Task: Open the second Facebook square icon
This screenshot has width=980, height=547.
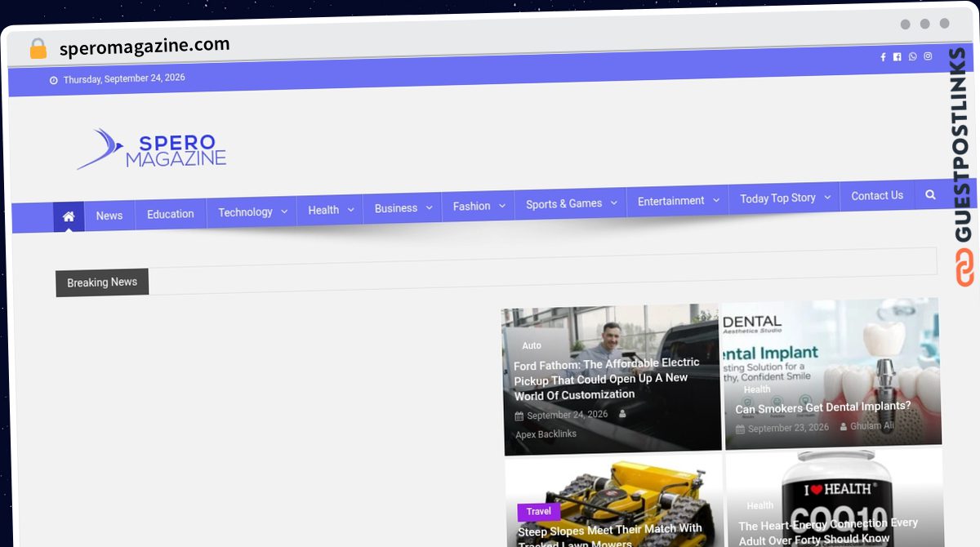Action: tap(898, 57)
